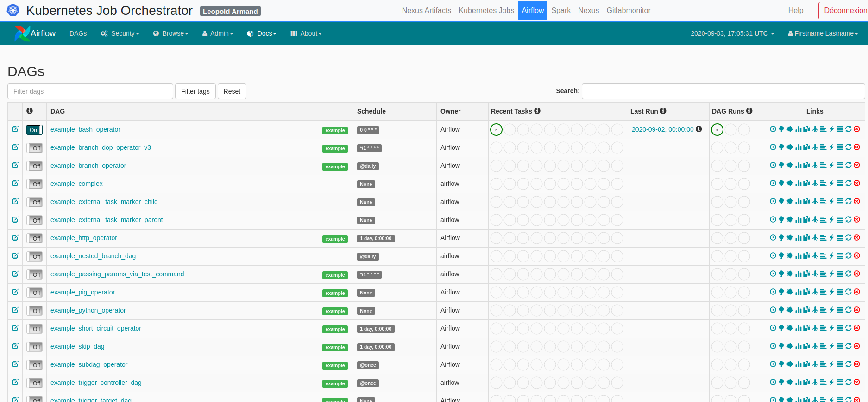
Task: View Code lightning icon for example_nested_branch_dag
Action: [x=831, y=255]
